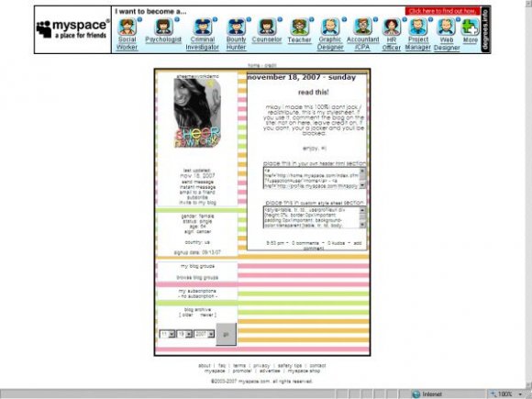The width and height of the screenshot is (532, 399).
Task: Open the send message link
Action: tap(197, 183)
